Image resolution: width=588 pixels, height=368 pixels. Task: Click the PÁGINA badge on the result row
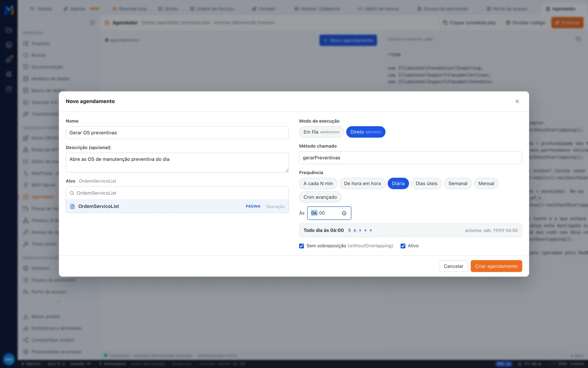253,206
